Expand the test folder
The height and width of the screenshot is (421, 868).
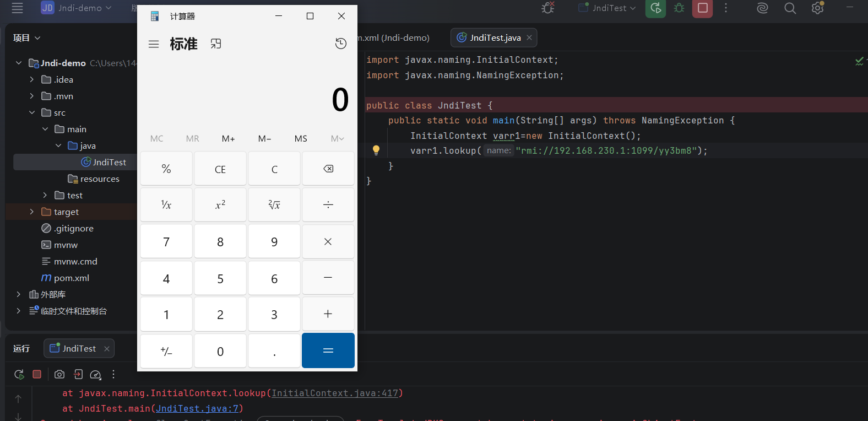pos(45,195)
